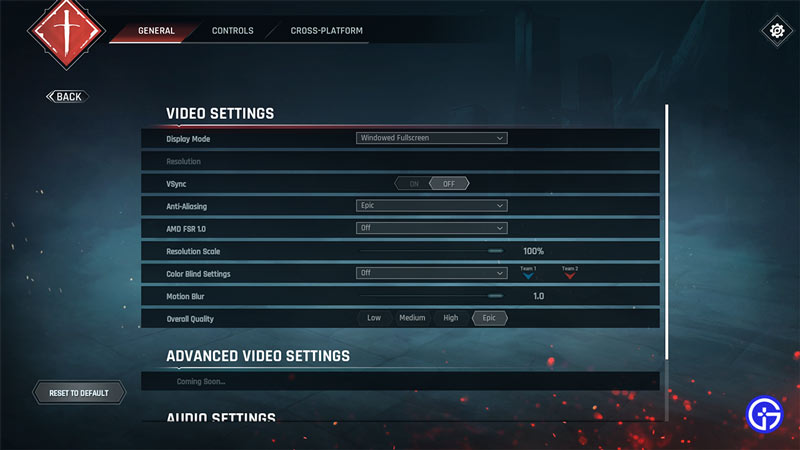800x450 pixels.
Task: Expand the Color Blind Settings dropdown
Action: 432,273
